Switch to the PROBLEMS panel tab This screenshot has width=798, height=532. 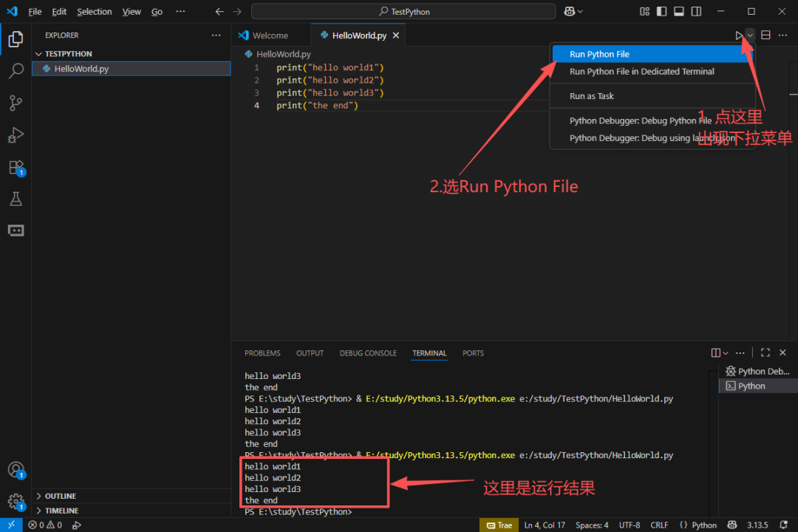point(262,352)
